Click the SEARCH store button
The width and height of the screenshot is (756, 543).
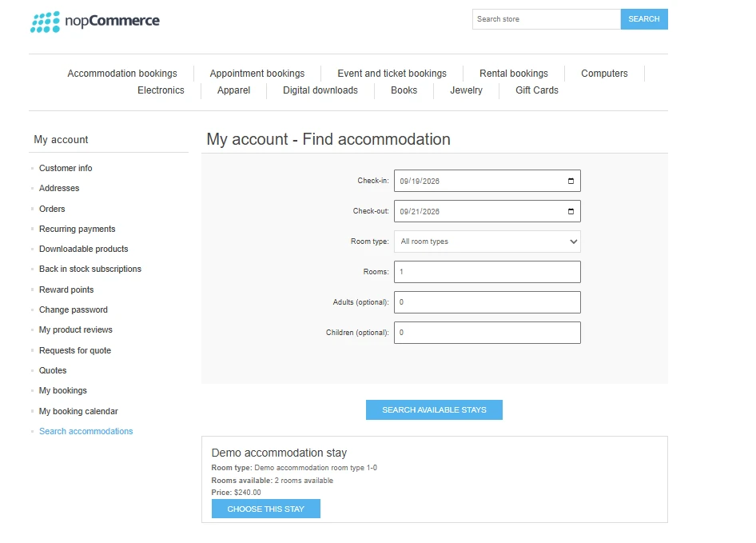(643, 19)
